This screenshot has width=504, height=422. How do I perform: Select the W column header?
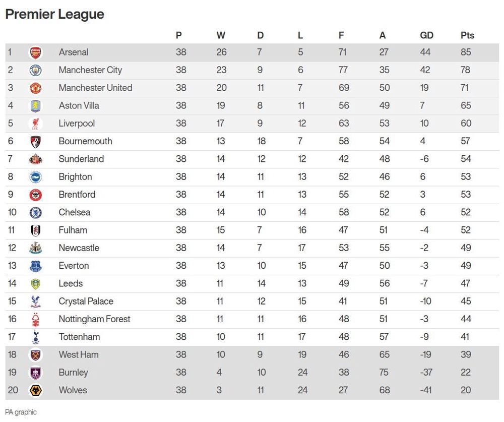(221, 35)
